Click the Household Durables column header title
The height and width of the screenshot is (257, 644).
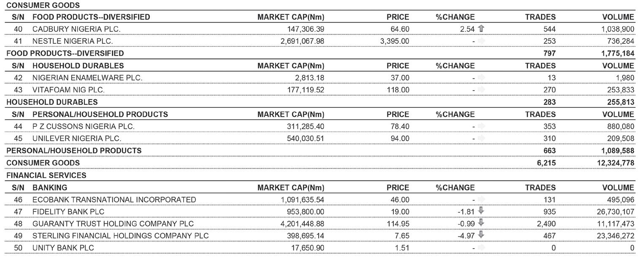click(78, 66)
